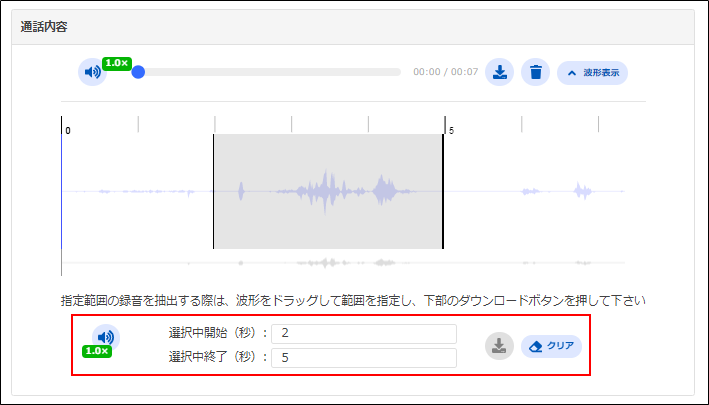The width and height of the screenshot is (709, 405).
Task: Click the 0 second timeline marker
Action: coord(68,130)
